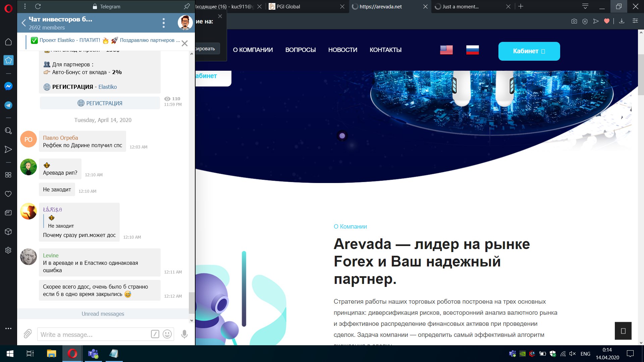Open sidebar setup three dots
This screenshot has height=362, width=644.
[x=8, y=328]
